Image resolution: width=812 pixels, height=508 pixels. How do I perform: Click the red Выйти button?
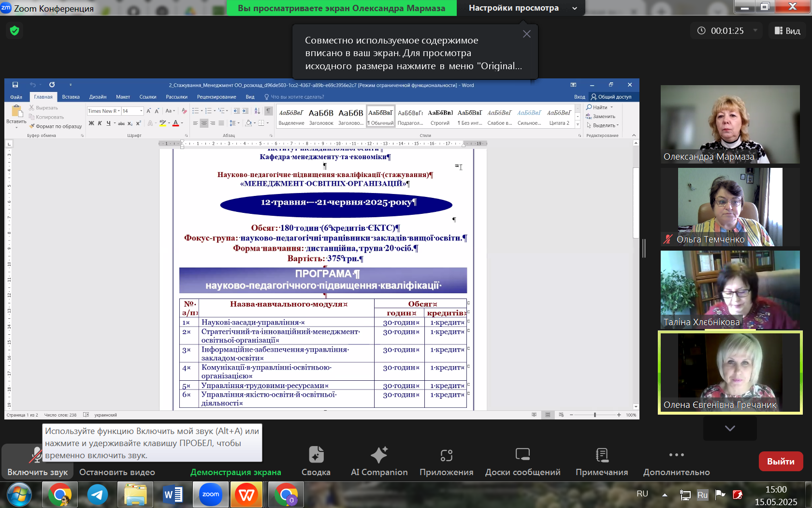pyautogui.click(x=781, y=461)
